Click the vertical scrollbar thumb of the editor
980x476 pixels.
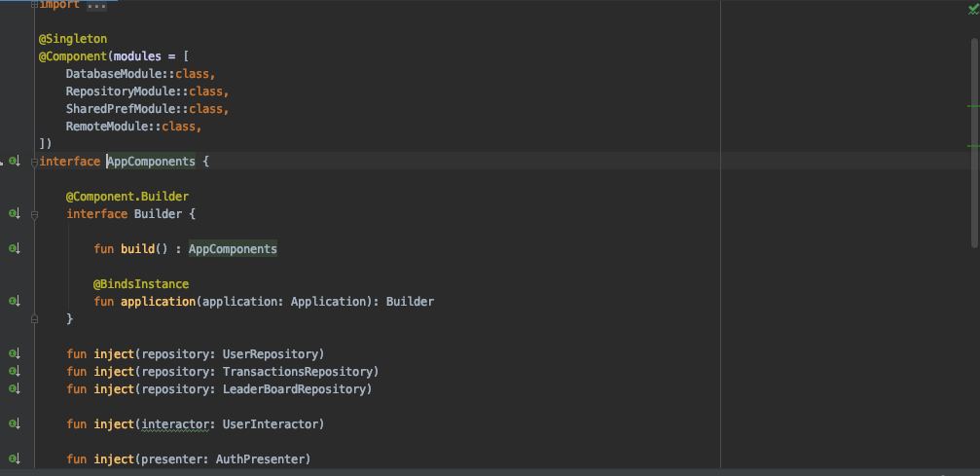[x=975, y=141]
